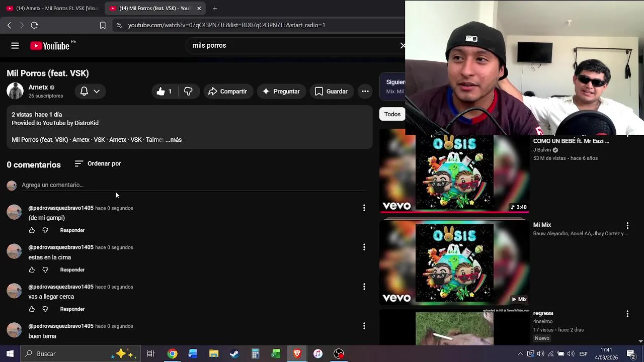Dislike the comment "(de mi gampi)"
This screenshot has height=362, width=644.
(45, 230)
